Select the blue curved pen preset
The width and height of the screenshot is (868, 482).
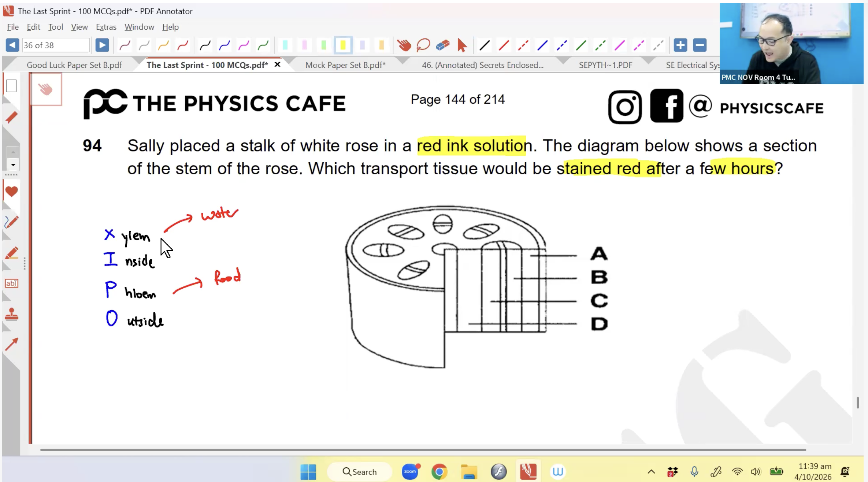(225, 45)
